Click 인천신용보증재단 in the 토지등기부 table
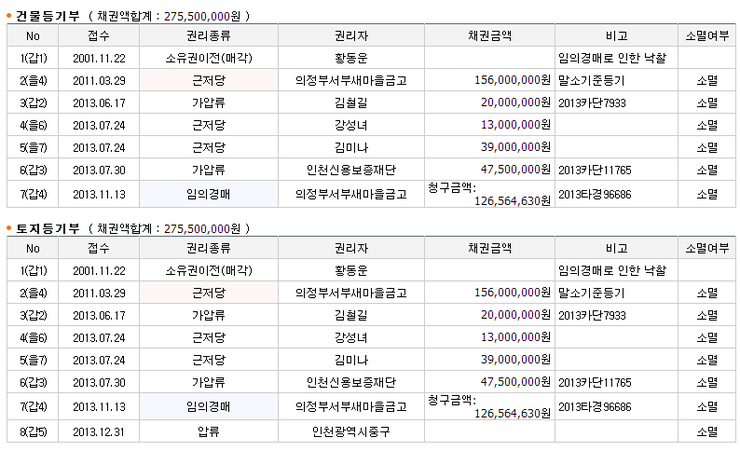Viewport: 740px width, 465px height. (351, 382)
